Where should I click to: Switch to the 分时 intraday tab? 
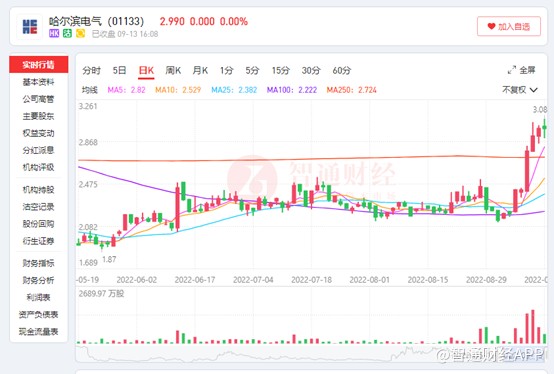(92, 70)
